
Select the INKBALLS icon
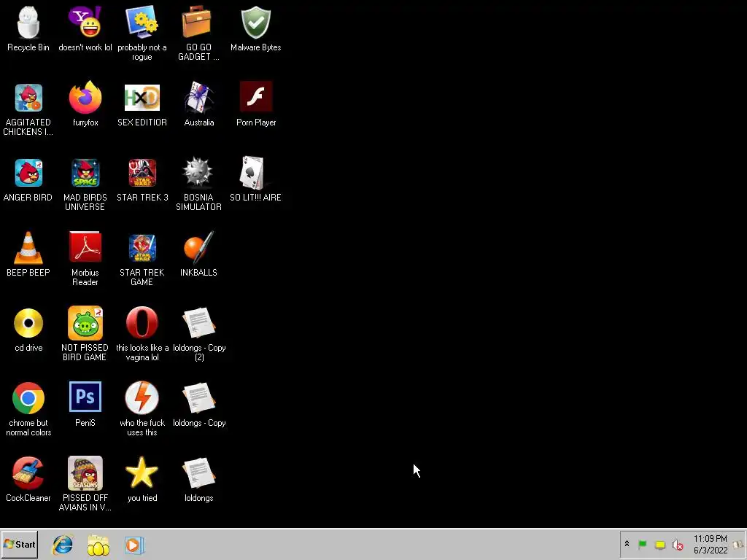click(x=198, y=248)
